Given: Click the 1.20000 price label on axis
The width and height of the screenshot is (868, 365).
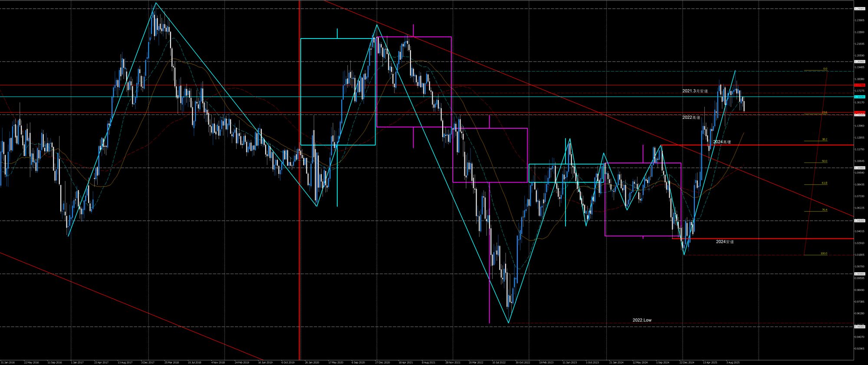Looking at the screenshot, I should 859,62.
